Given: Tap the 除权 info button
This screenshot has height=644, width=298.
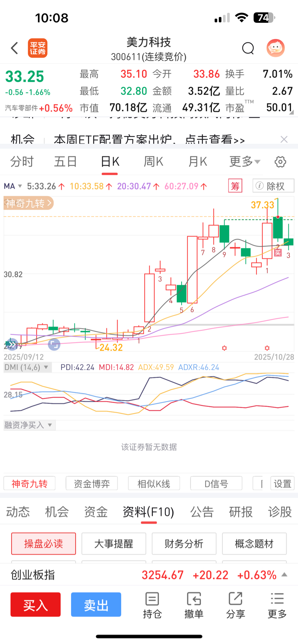Looking at the screenshot, I should pos(273,186).
